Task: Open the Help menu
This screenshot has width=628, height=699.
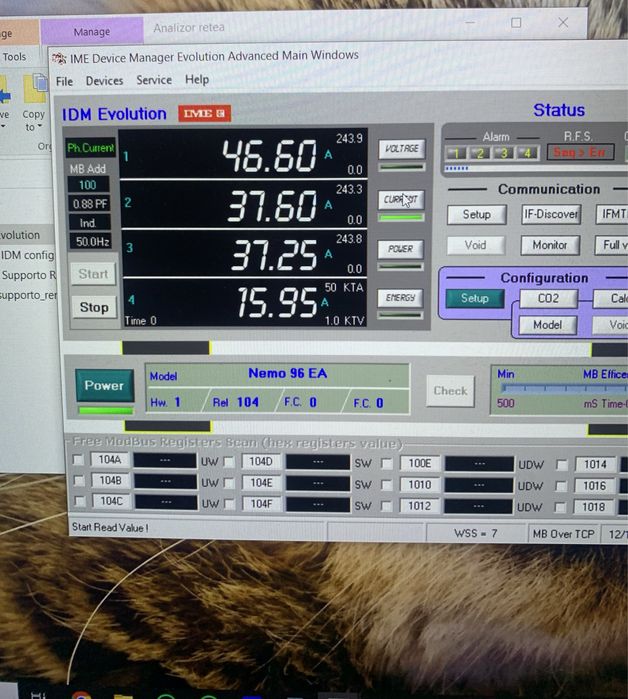Action: 197,79
